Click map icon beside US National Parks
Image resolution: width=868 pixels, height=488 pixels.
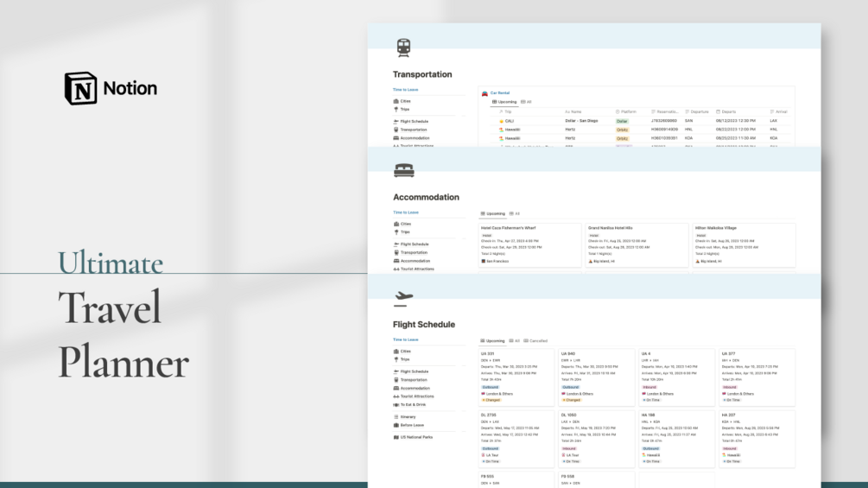pyautogui.click(x=396, y=437)
